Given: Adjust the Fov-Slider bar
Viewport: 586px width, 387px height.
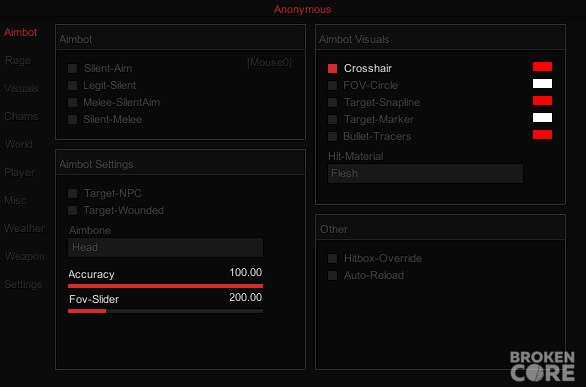Looking at the screenshot, I should 165,311.
